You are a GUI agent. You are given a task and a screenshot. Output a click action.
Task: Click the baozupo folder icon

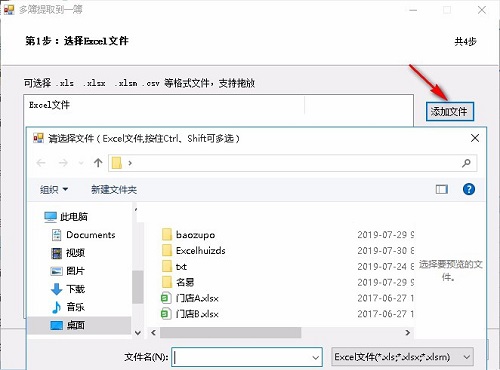(x=167, y=235)
